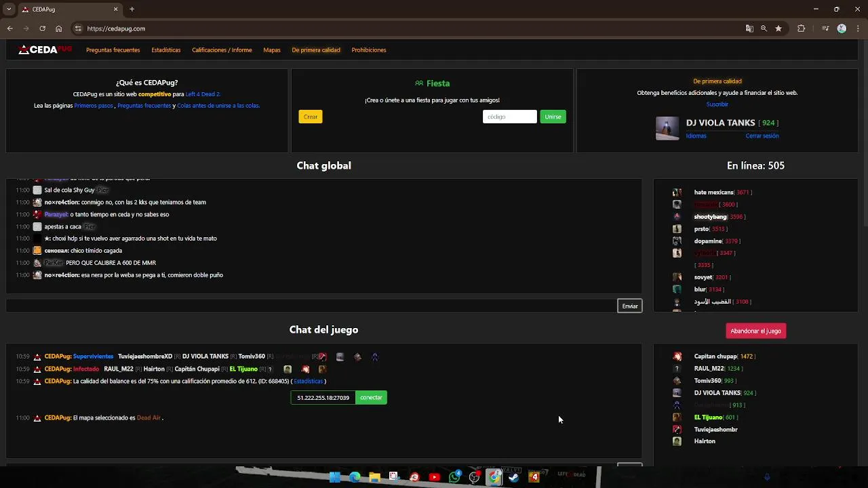Click the Cerrar sesión link
This screenshot has height=488, width=868.
coord(762,136)
